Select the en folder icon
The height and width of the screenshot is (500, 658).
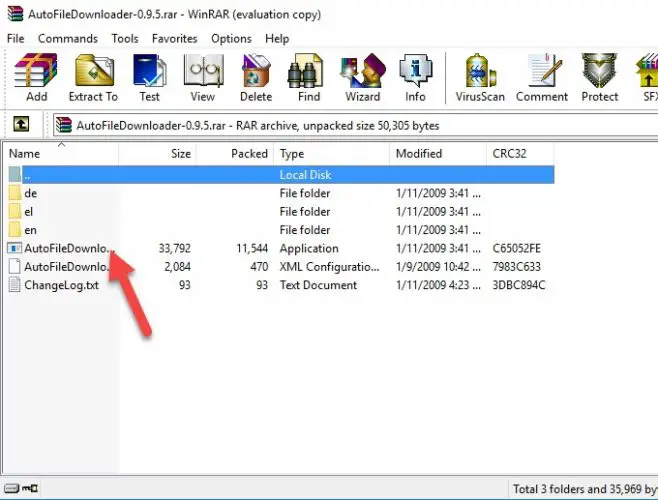pos(15,230)
